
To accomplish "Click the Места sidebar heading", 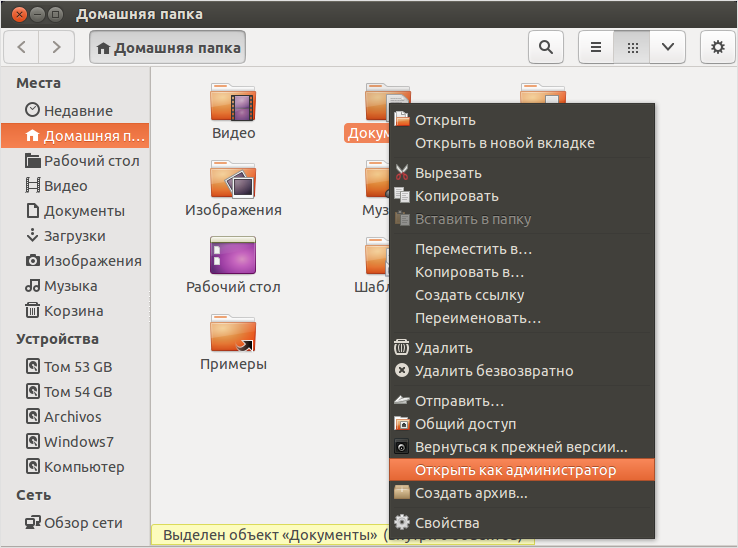I will (39, 83).
